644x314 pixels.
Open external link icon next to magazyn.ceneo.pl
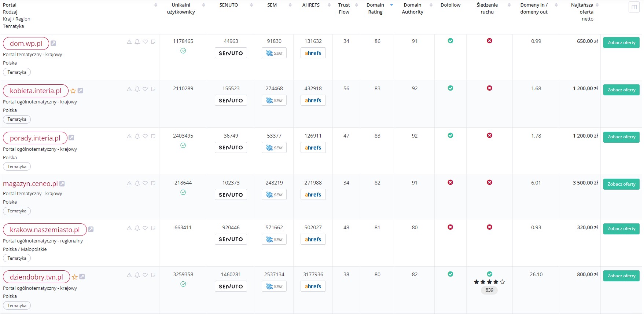point(62,184)
